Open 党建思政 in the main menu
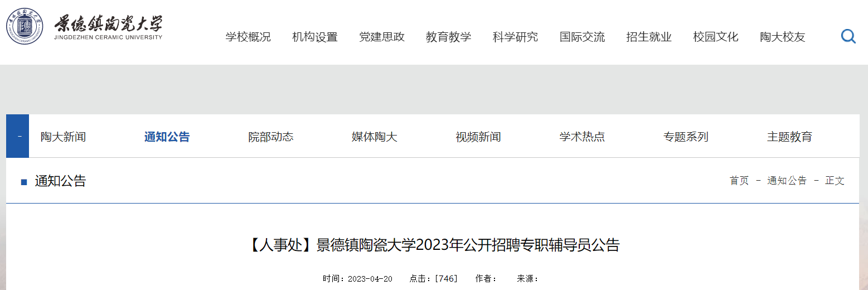This screenshot has width=868, height=290. click(382, 37)
